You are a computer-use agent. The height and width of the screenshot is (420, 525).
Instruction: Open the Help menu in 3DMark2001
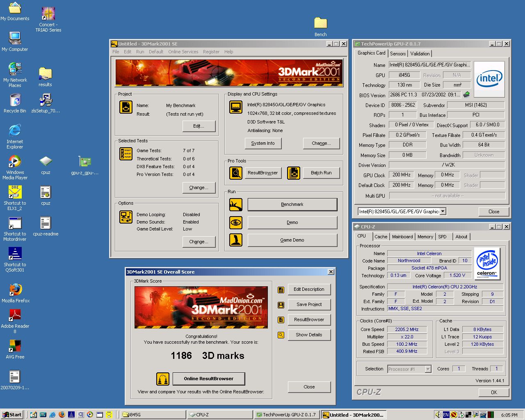click(x=228, y=52)
